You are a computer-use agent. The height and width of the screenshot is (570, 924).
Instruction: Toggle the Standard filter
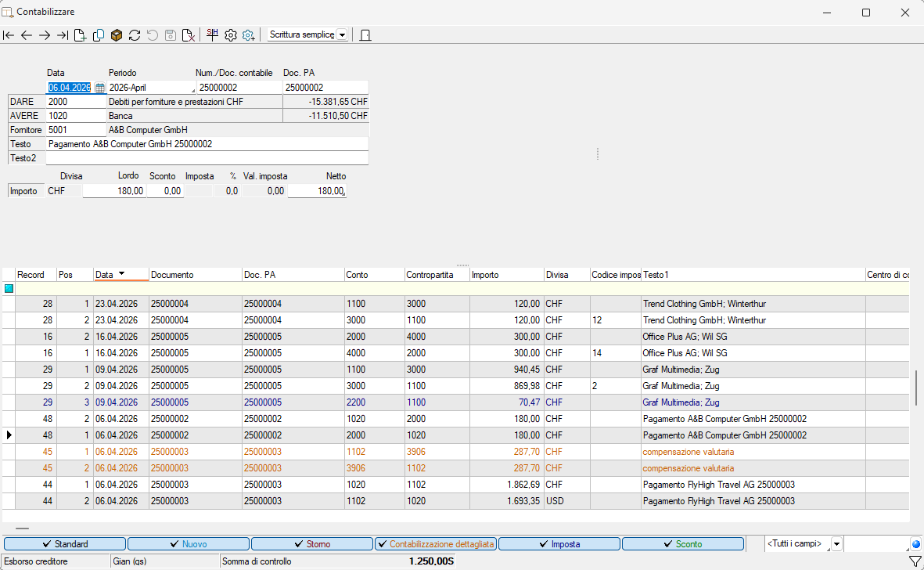pyautogui.click(x=65, y=544)
